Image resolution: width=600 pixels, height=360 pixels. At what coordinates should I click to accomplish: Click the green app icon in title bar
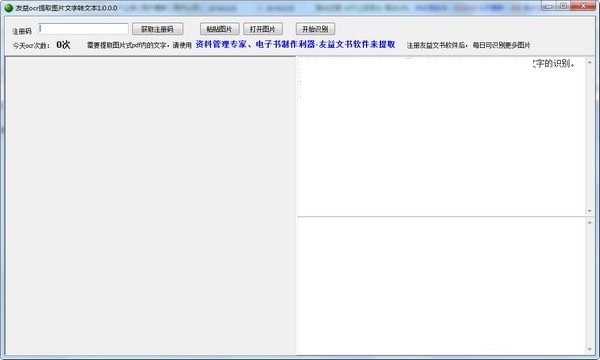(8, 8)
